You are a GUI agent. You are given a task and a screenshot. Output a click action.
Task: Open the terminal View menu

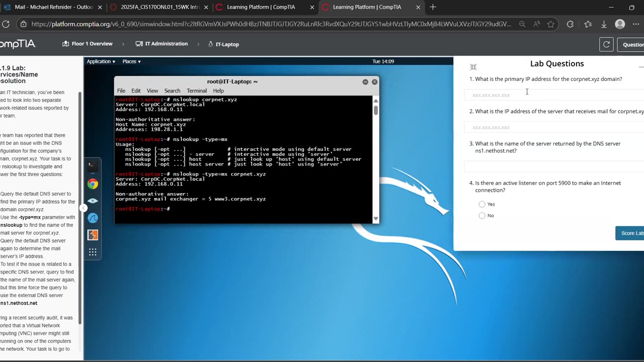click(152, 91)
